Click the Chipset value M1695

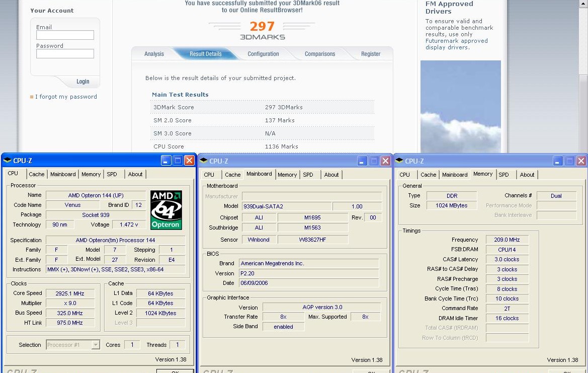pos(312,217)
